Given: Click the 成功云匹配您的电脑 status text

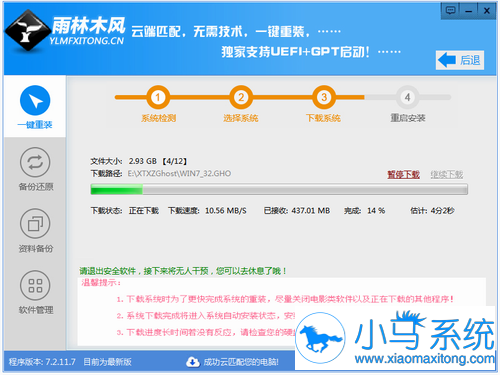Looking at the screenshot, I should (x=241, y=362).
